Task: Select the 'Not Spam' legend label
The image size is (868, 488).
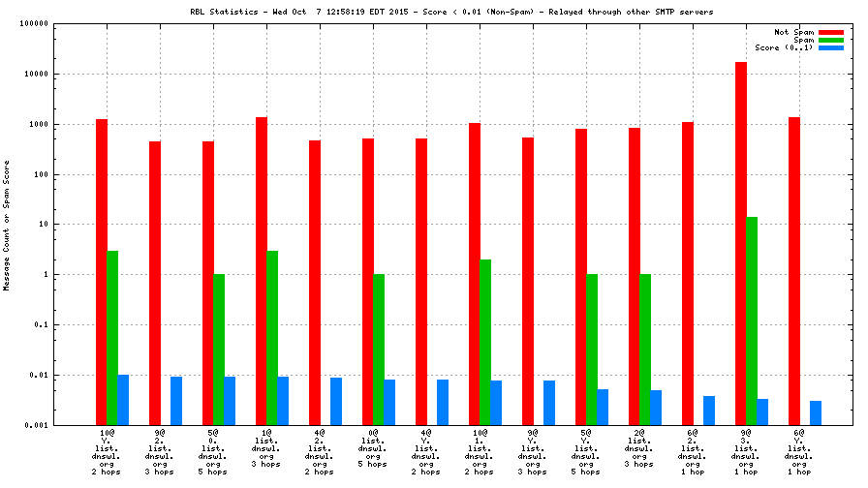Action: click(793, 32)
